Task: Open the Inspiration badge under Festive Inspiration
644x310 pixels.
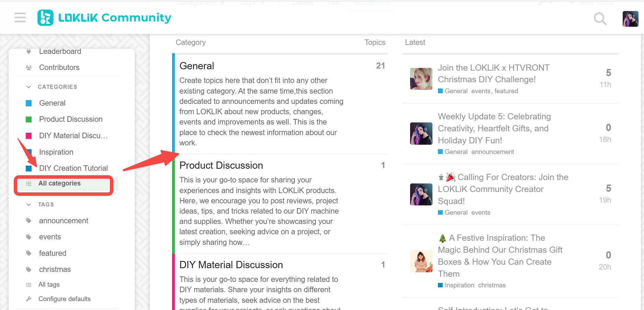Action: [x=456, y=285]
